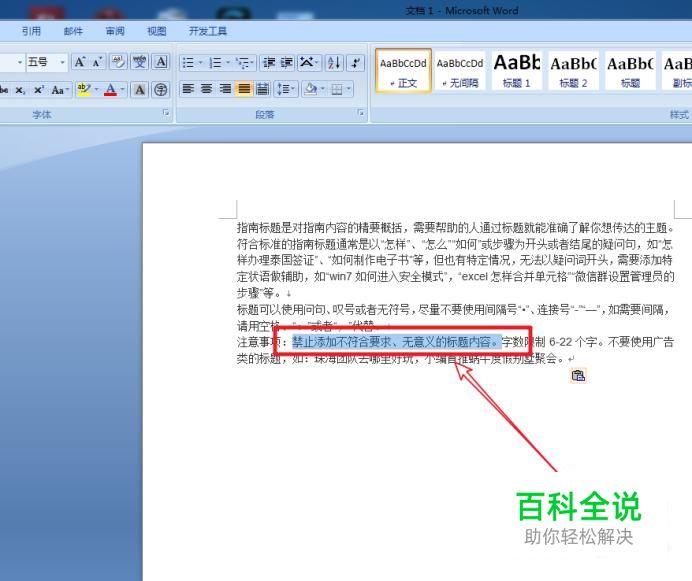692x581 pixels.
Task: Apply bullet list formatting
Action: (x=188, y=63)
